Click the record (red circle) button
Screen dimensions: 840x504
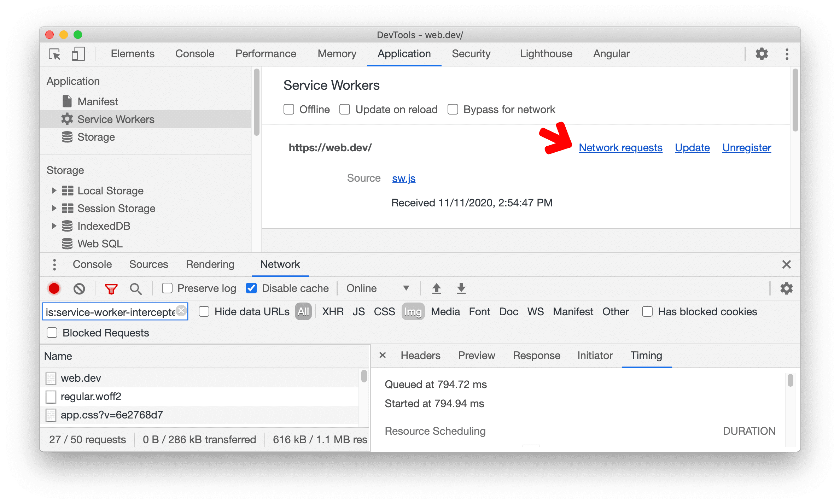click(53, 288)
